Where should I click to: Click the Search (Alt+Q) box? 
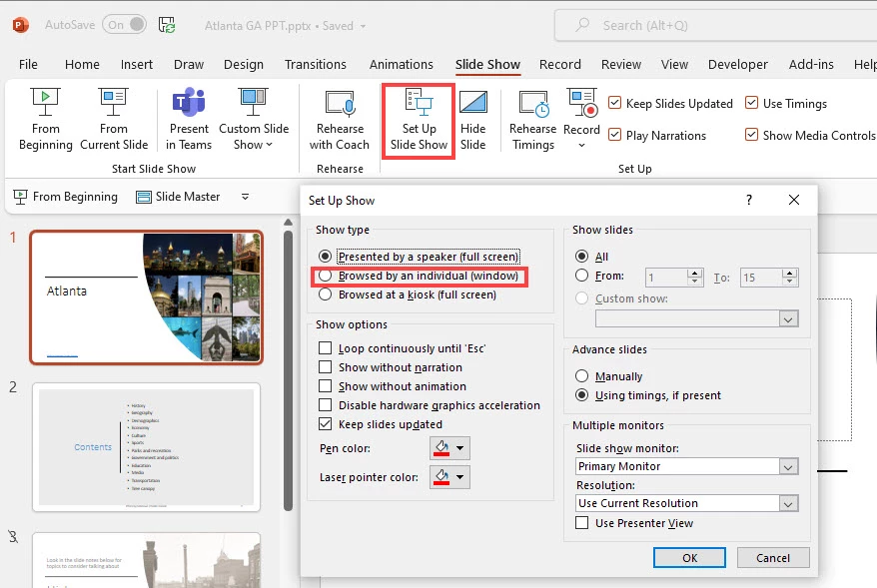[716, 25]
